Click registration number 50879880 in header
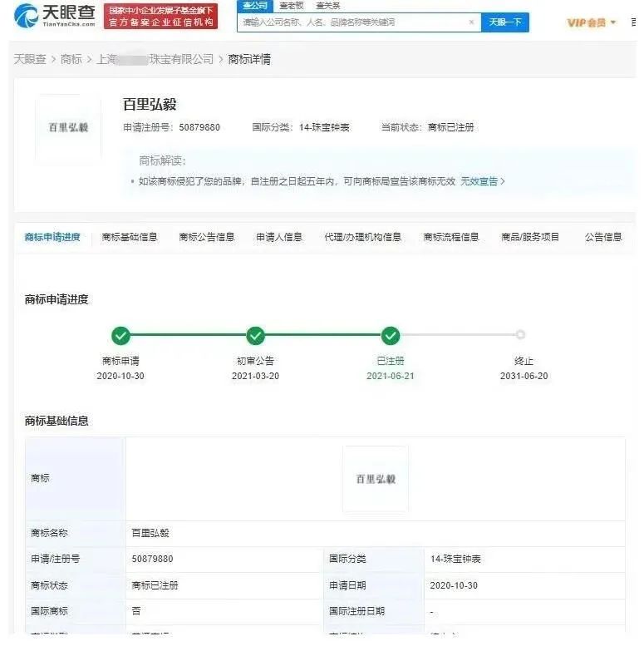Screen dimensions: 644x651 tap(199, 127)
